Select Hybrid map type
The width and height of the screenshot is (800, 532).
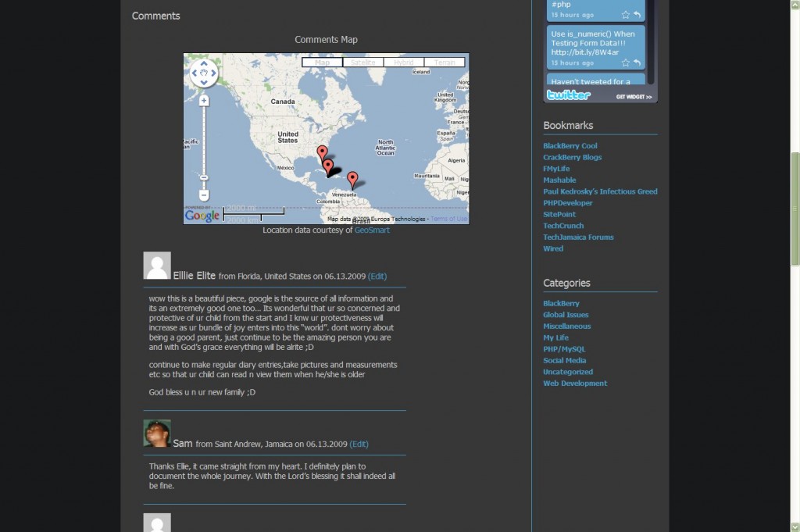click(x=404, y=62)
